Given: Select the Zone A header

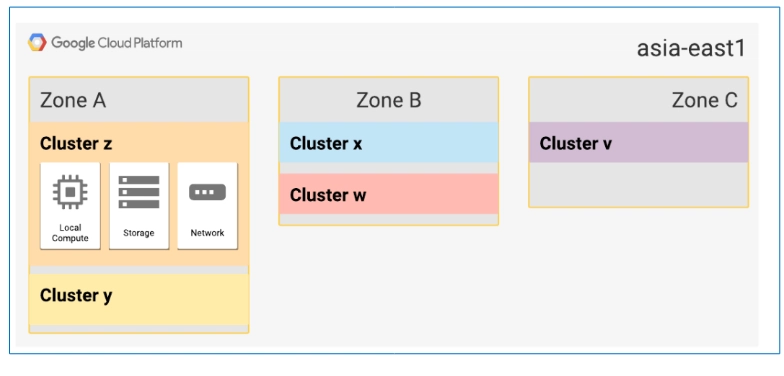Looking at the screenshot, I should point(139,100).
